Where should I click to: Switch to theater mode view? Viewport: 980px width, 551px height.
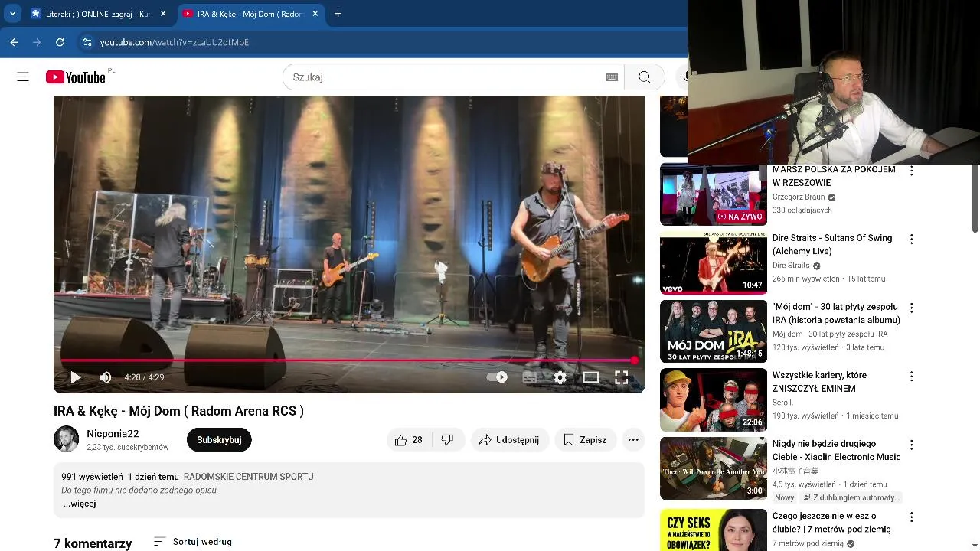coord(590,377)
